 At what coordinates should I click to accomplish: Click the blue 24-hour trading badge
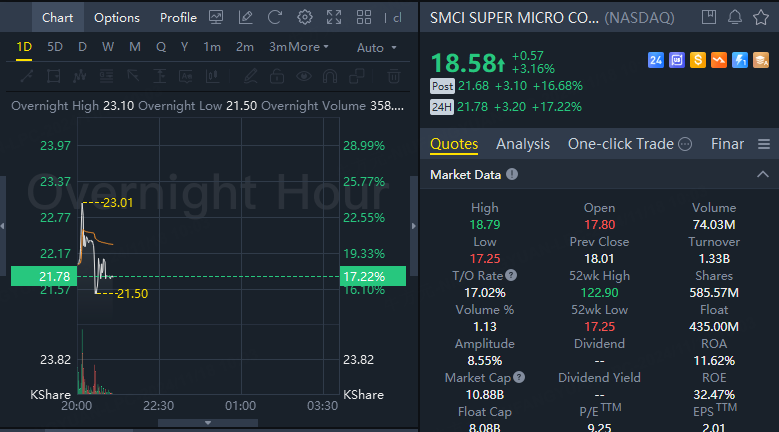click(656, 61)
